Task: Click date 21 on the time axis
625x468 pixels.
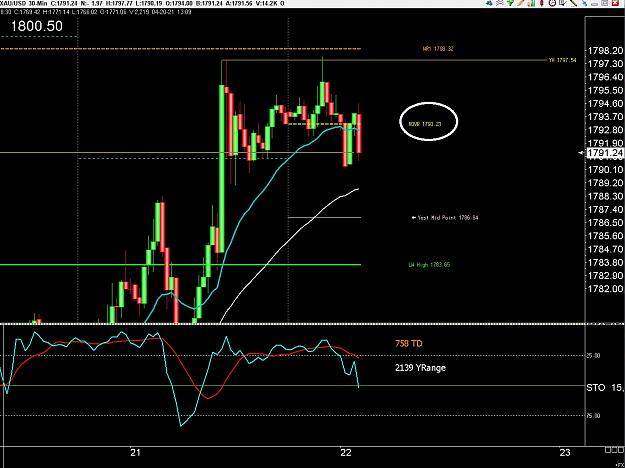Action: coord(136,452)
